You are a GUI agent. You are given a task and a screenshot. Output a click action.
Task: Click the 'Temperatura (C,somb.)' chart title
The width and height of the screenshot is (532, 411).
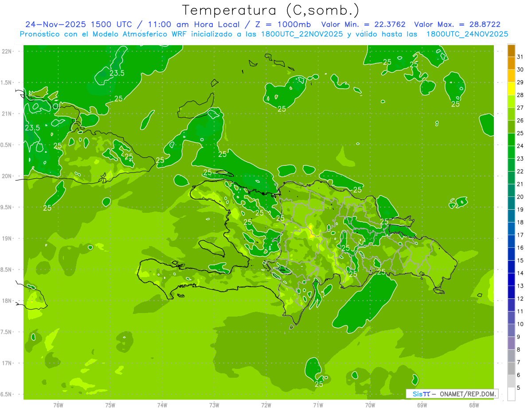click(271, 10)
